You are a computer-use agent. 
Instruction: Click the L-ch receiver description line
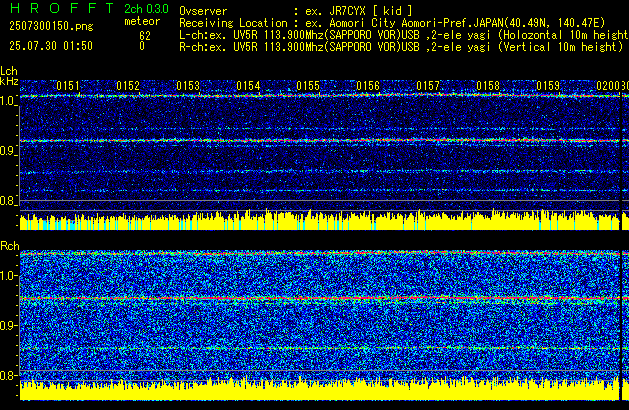pyautogui.click(x=404, y=35)
